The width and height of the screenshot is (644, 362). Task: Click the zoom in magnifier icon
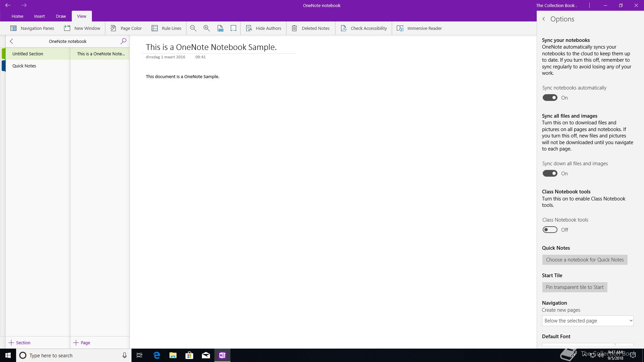coord(207,28)
